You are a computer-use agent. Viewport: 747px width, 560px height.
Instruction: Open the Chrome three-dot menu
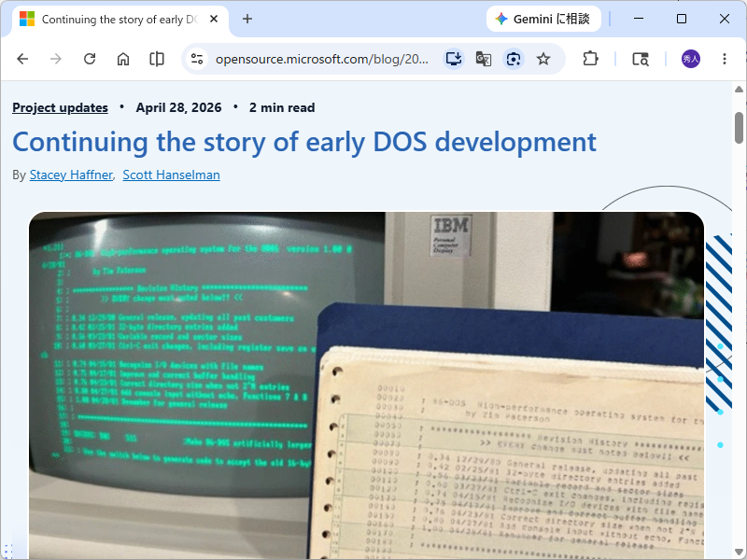coord(725,59)
